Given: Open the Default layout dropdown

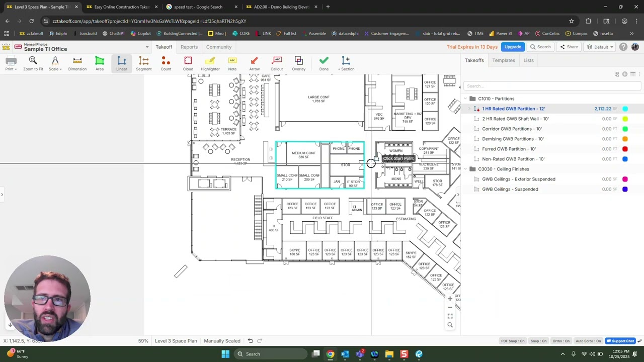Looking at the screenshot, I should pos(600,47).
